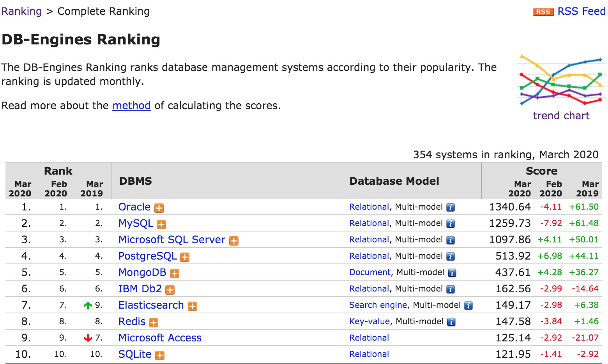Go to Ranking breadcrumb link

pyautogui.click(x=21, y=11)
